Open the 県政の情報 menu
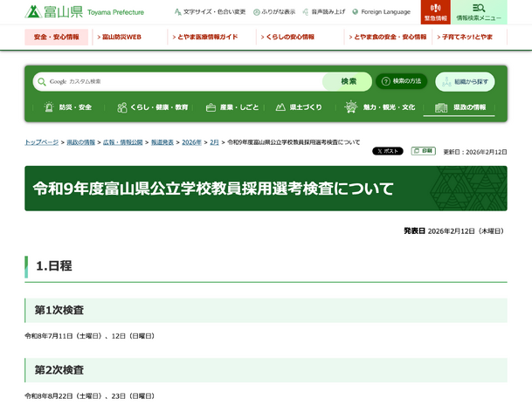This screenshot has height=419, width=532. click(x=460, y=107)
